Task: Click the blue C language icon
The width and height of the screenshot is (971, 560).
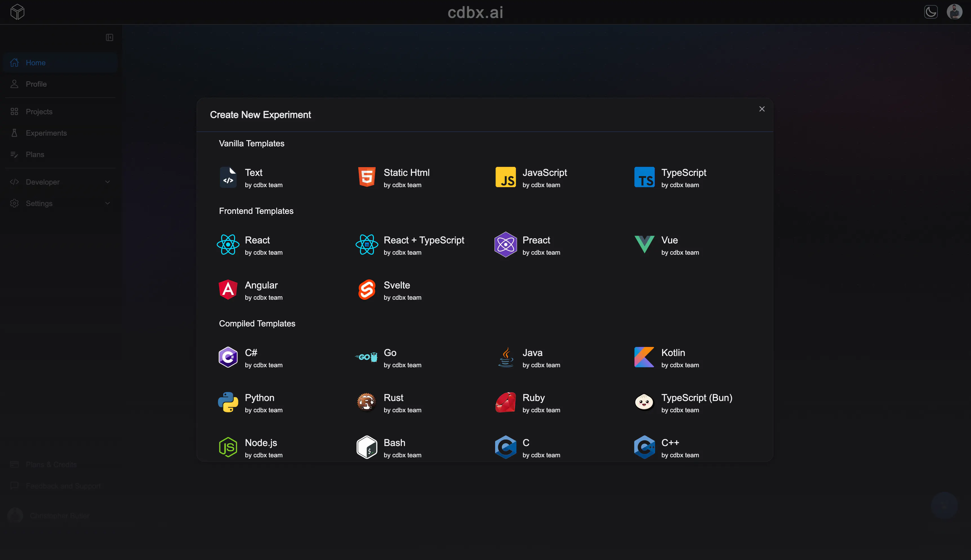Action: click(505, 447)
